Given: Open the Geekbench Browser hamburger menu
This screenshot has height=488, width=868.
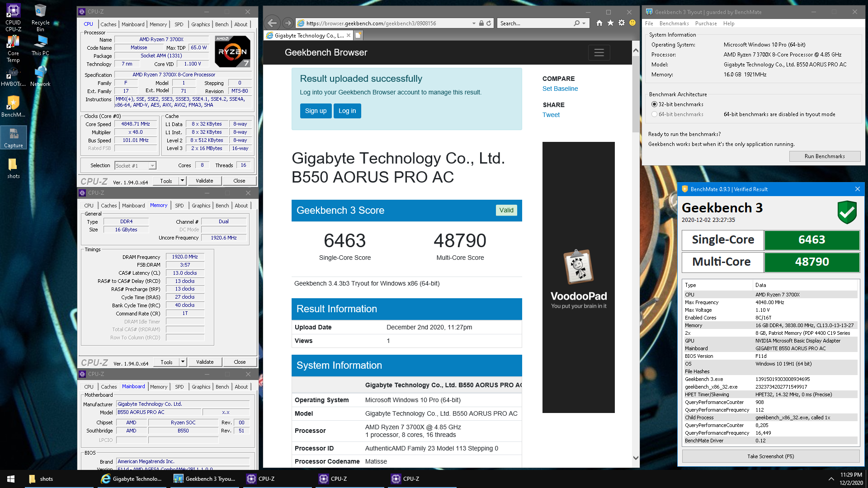Looking at the screenshot, I should [599, 52].
